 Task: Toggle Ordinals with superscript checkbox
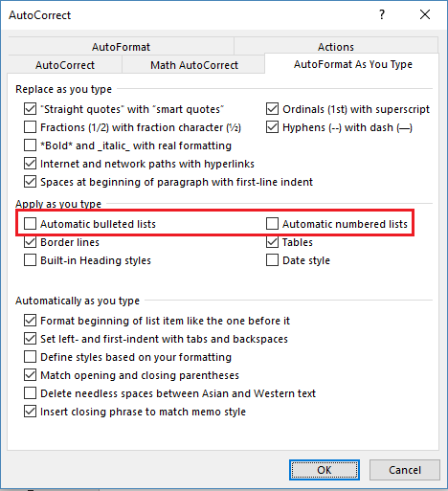click(x=272, y=109)
